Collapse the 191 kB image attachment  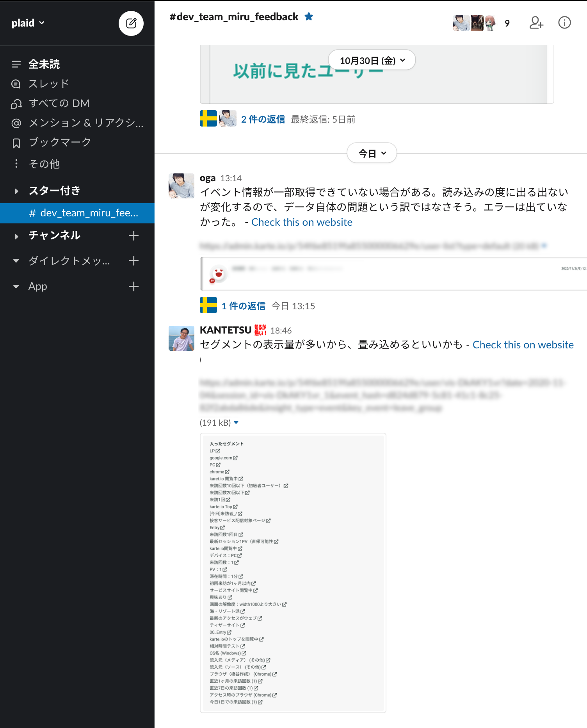pyautogui.click(x=236, y=423)
